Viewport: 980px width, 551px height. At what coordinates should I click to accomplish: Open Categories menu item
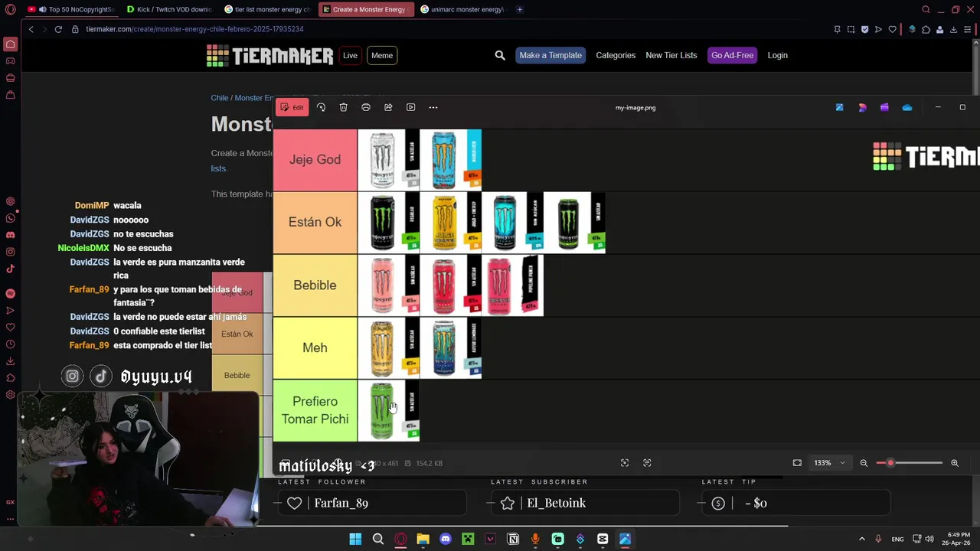coord(616,55)
